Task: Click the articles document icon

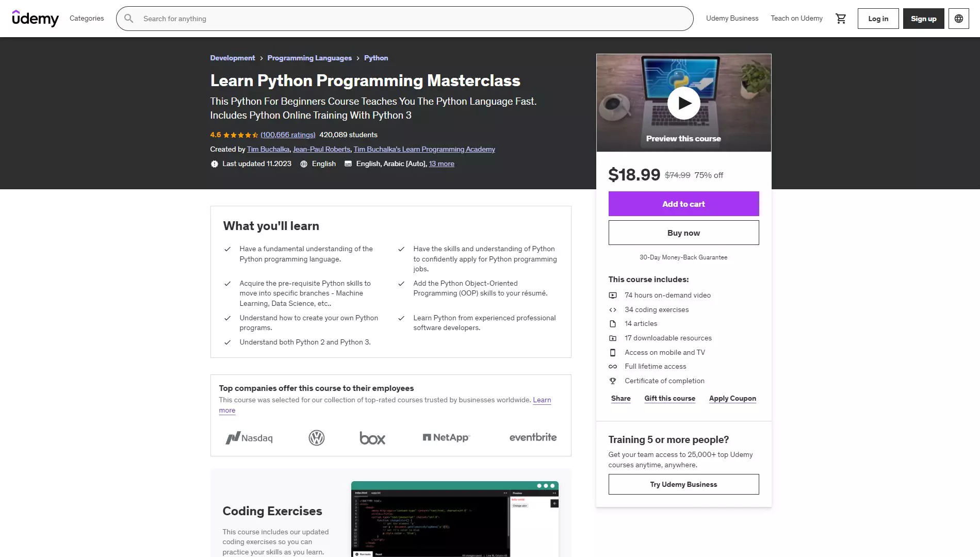Action: pyautogui.click(x=613, y=324)
